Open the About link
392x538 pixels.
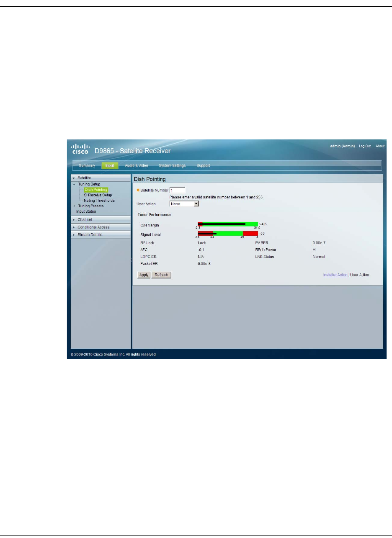click(x=380, y=146)
